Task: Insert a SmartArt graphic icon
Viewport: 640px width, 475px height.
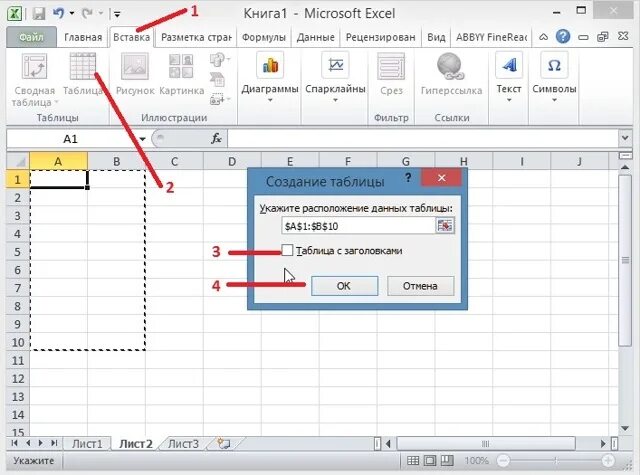Action: tap(218, 79)
